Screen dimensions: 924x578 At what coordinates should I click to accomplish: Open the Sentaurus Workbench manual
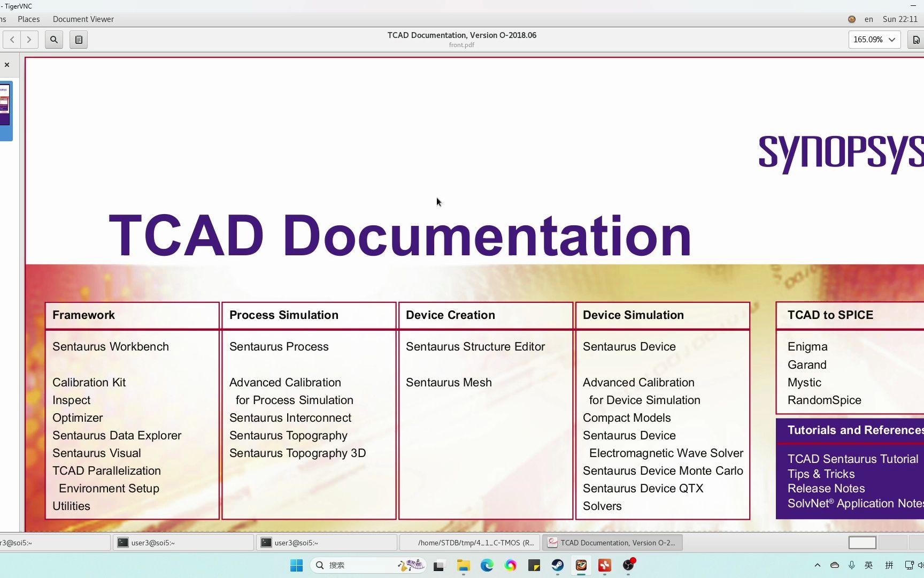coord(111,347)
